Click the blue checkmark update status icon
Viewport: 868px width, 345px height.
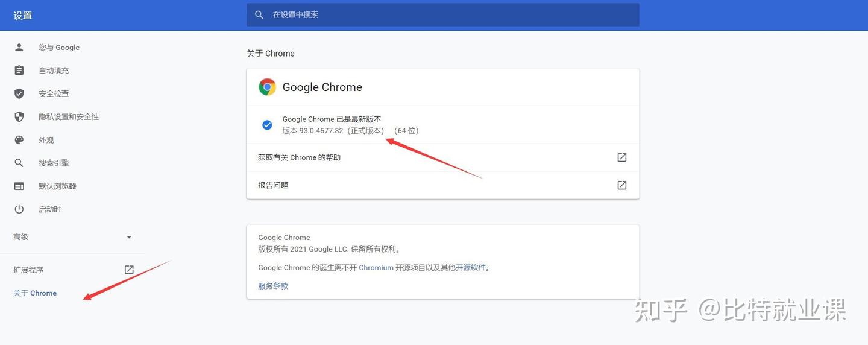point(267,125)
